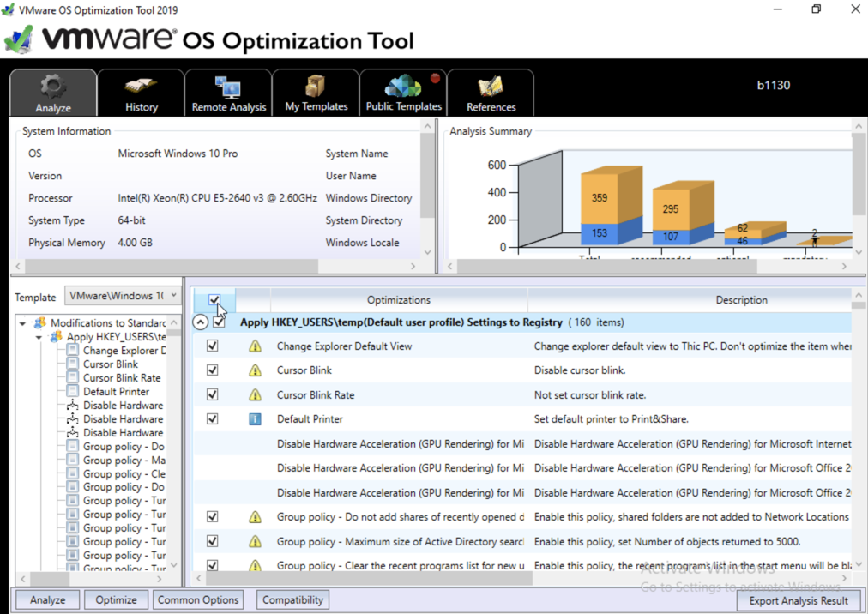Click first Disable Hardware node icon in tree
Viewport: 868px width, 614px height.
[x=73, y=406]
